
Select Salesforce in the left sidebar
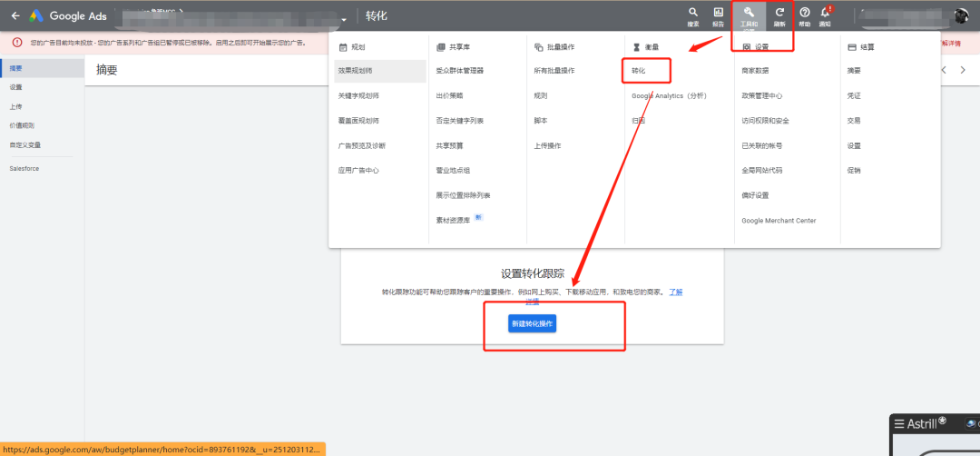(24, 168)
